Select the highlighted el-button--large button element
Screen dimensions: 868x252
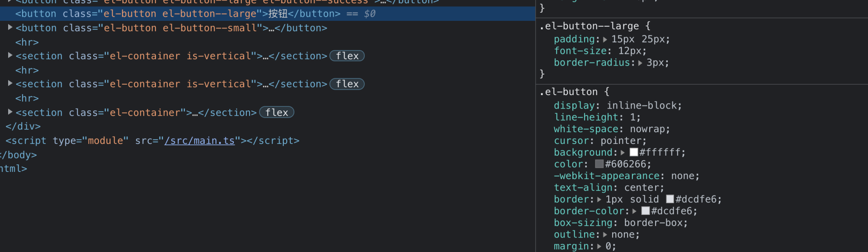pos(268,14)
